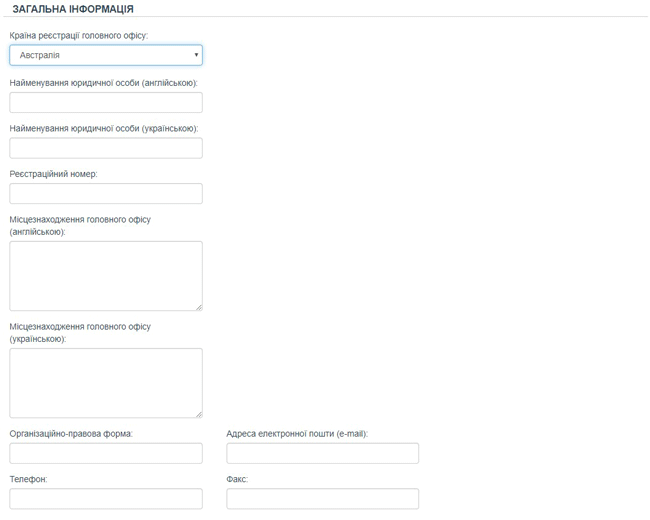Click the English legal entity name field
Screen dimensions: 650x520
click(106, 102)
